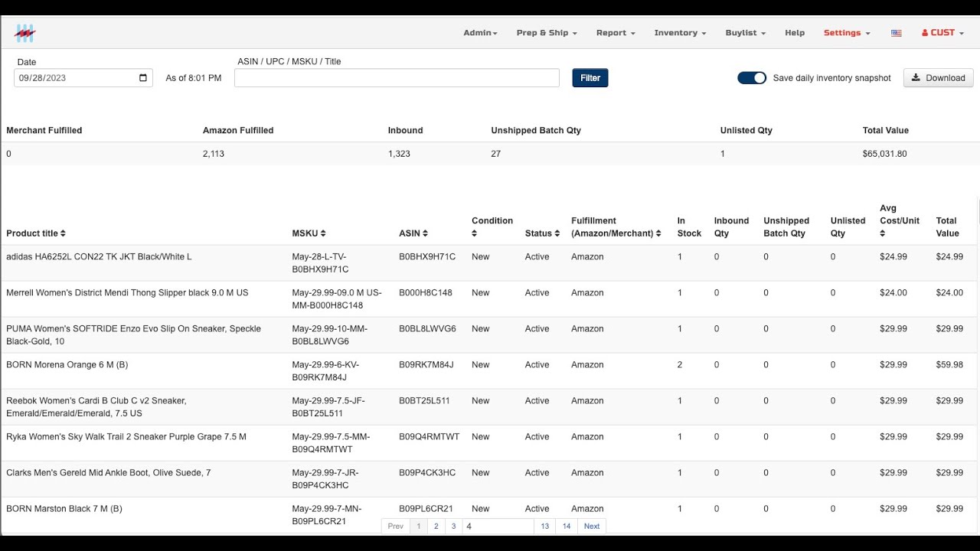Click ASIN B0BL8LWVG6 cell

427,329
